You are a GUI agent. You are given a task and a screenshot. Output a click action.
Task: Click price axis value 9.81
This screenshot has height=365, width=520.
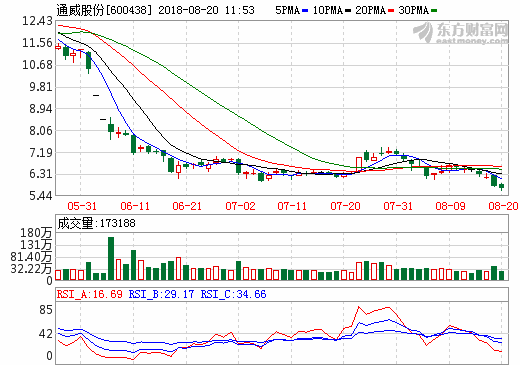pyautogui.click(x=41, y=87)
